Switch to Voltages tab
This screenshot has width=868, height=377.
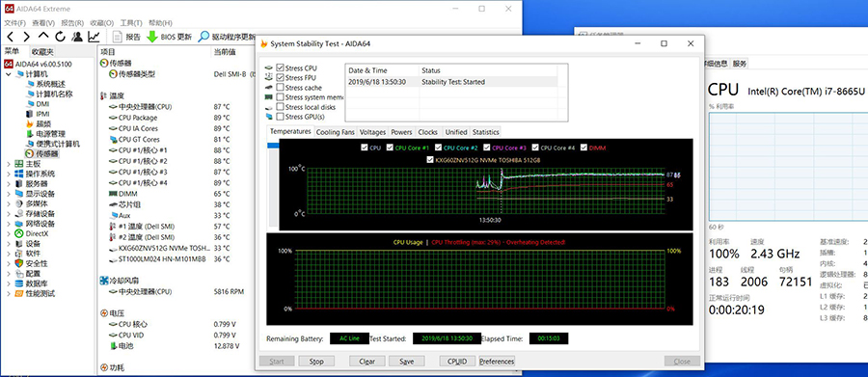pos(372,132)
